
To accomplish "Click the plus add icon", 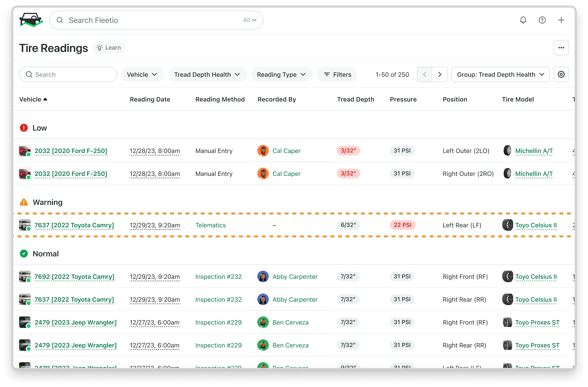I will coord(561,20).
